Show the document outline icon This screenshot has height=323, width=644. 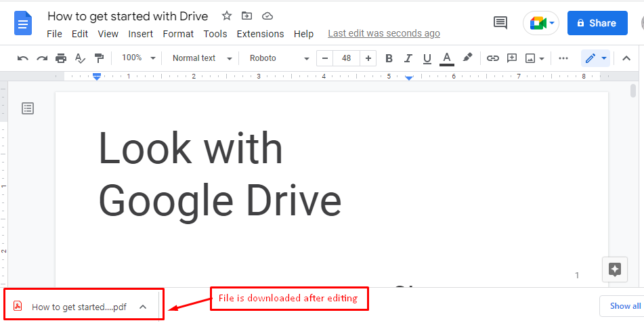pos(28,108)
